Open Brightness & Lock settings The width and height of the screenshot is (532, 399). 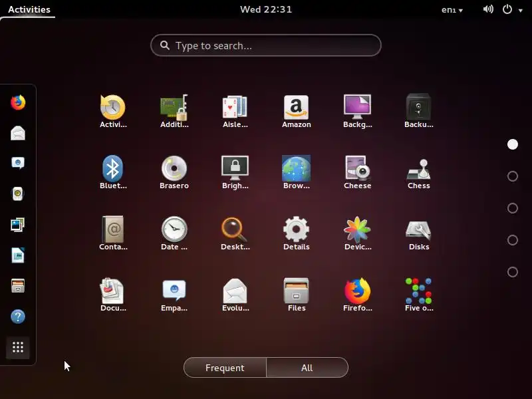tap(235, 172)
